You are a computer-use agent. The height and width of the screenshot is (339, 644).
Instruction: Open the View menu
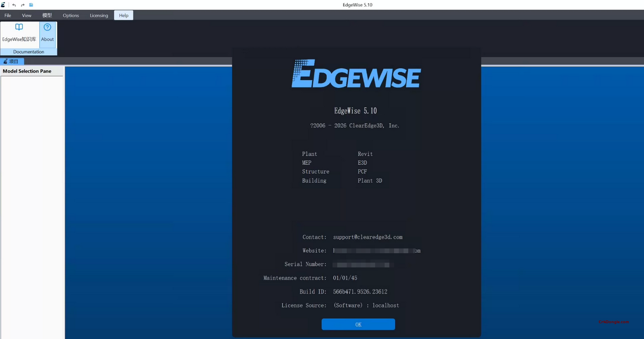tap(26, 15)
